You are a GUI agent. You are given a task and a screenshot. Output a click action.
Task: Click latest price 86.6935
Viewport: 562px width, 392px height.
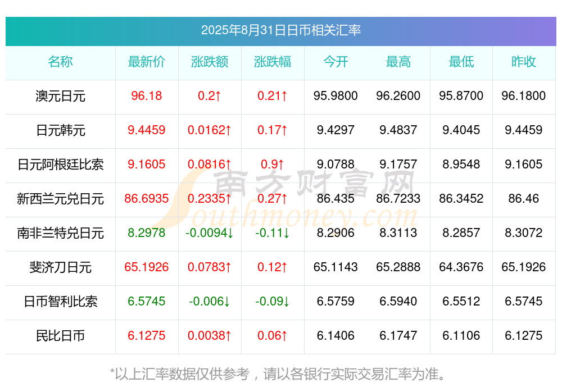pyautogui.click(x=147, y=198)
